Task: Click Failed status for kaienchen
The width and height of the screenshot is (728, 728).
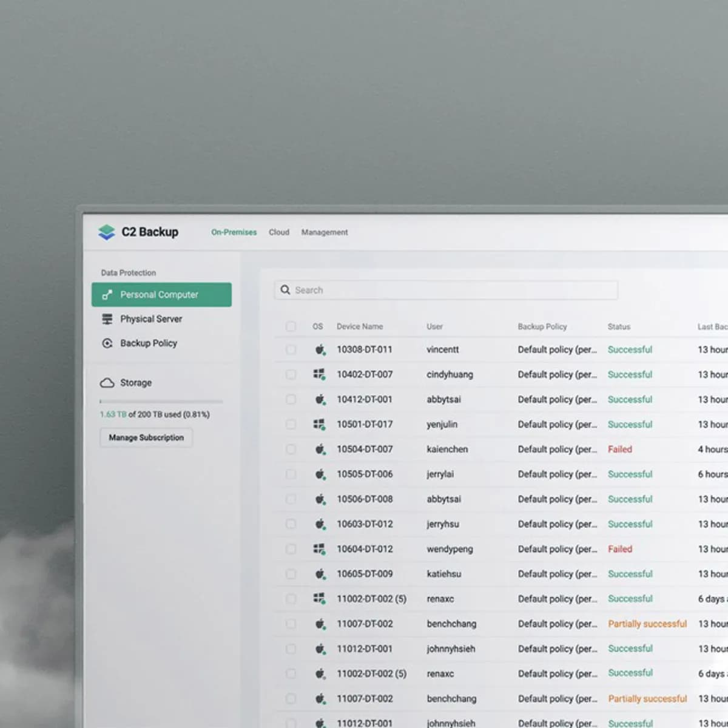Action: pos(620,449)
